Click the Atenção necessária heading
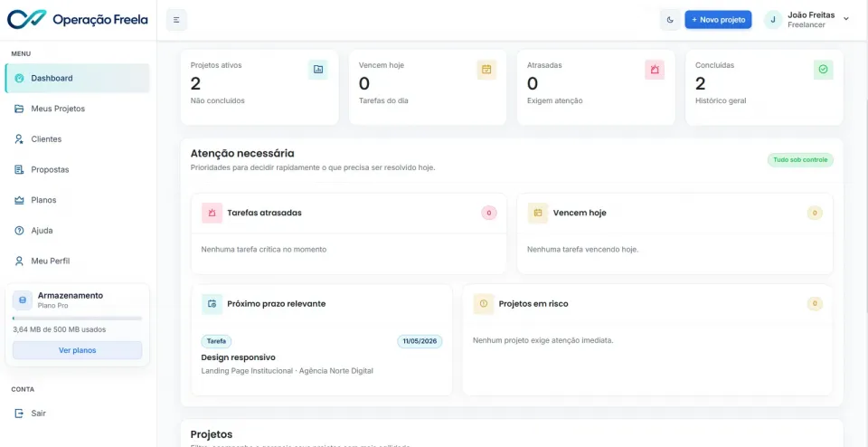 [x=242, y=154]
